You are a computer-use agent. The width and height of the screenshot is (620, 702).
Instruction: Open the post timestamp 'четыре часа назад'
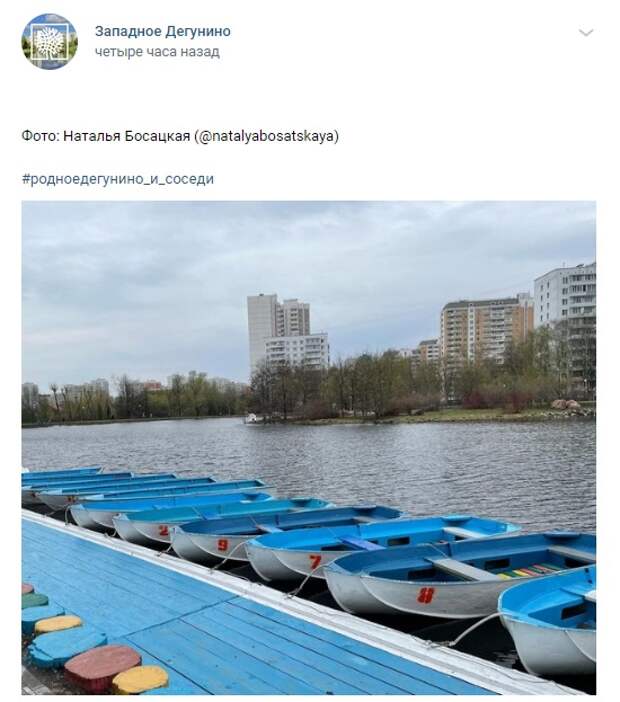pyautogui.click(x=157, y=52)
